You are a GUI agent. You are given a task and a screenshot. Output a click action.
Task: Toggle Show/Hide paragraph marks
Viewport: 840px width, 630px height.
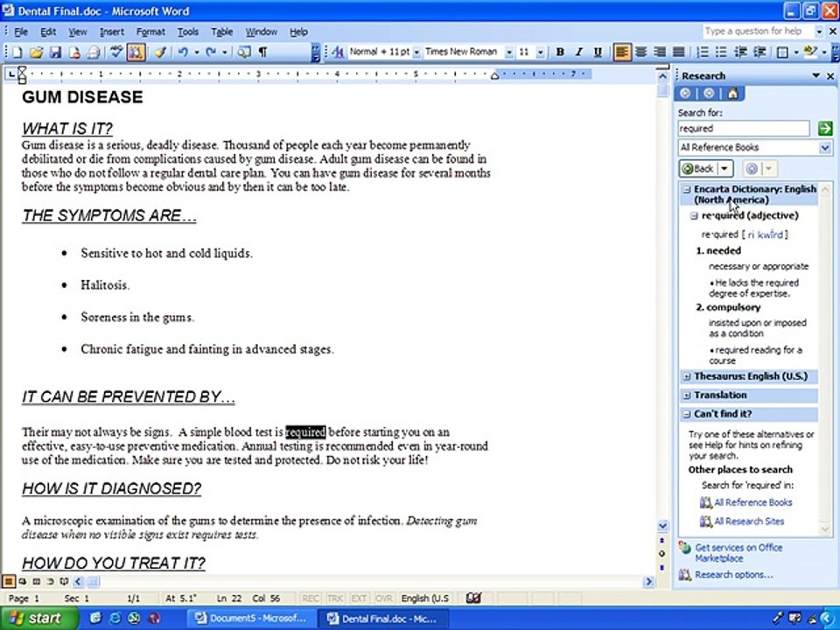(x=262, y=52)
